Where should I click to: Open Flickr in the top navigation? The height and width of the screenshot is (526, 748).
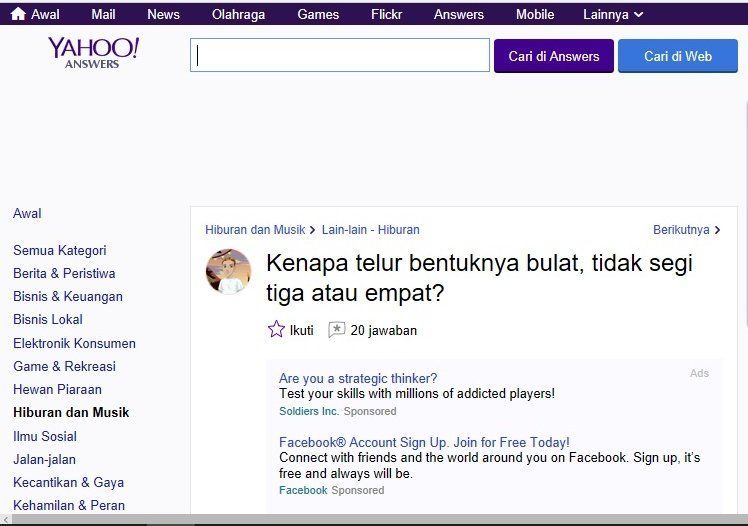(386, 14)
